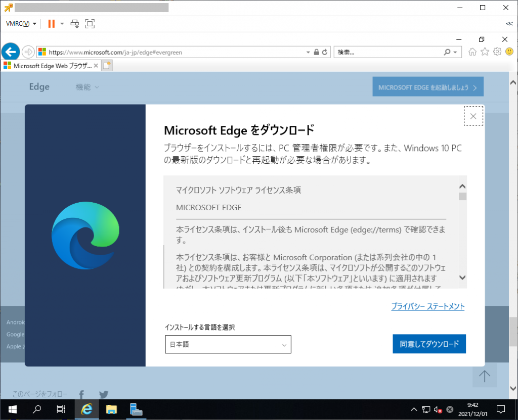Image resolution: width=518 pixels, height=420 pixels.
Task: Click the Microsoft Edge をダウンロード title
Action: 239,130
